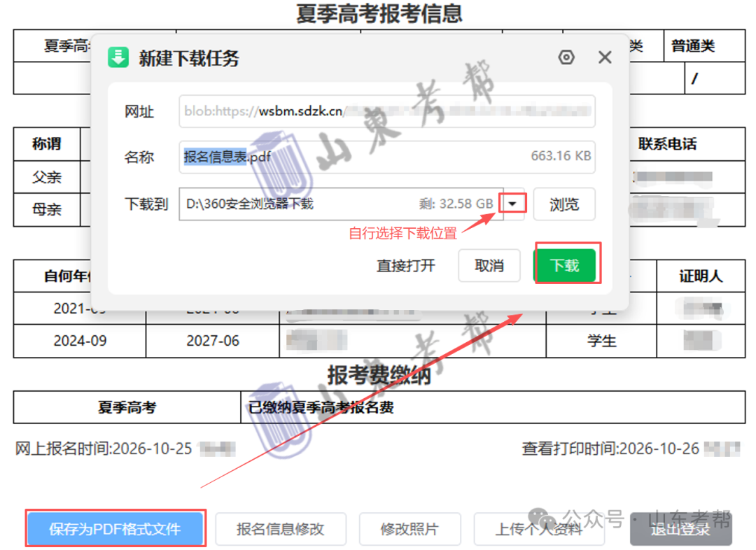Open download dialog settings gear icon
This screenshot has width=756, height=550.
566,57
